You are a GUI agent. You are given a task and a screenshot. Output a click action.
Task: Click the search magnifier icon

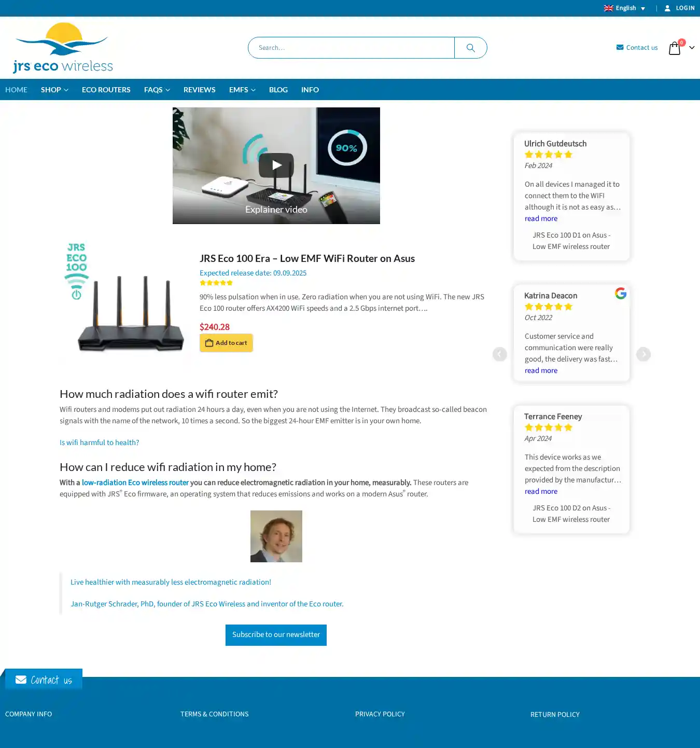[470, 48]
